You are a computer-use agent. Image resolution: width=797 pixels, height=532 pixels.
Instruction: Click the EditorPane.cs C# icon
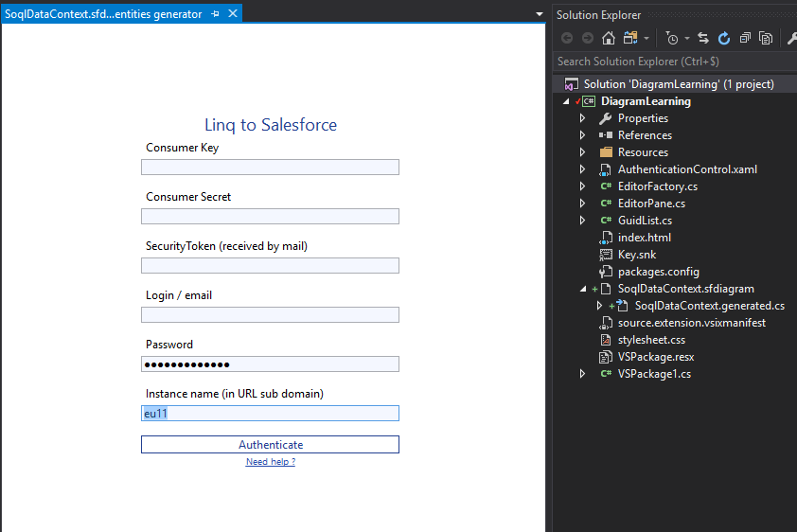pos(606,204)
